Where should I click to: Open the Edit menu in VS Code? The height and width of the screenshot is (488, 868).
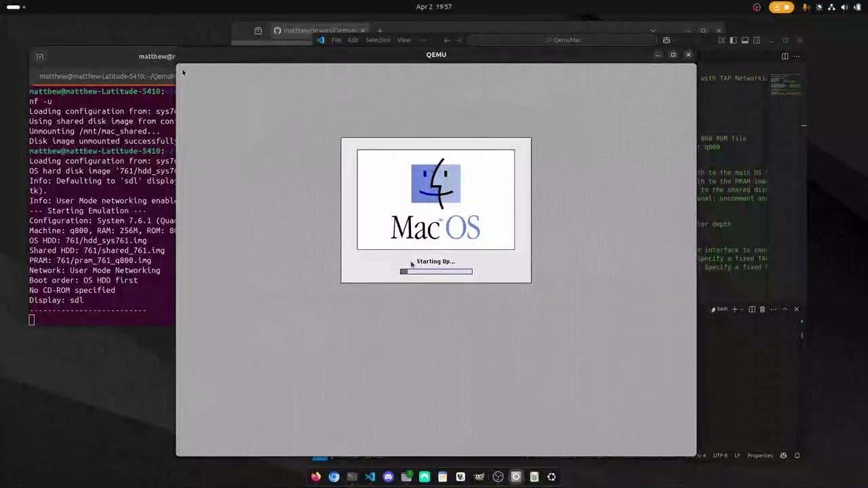353,40
